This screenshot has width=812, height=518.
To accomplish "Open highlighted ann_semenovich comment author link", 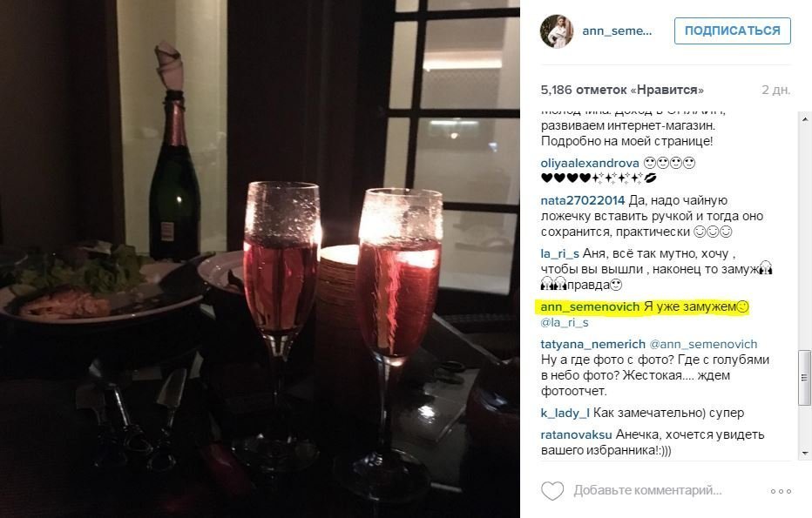I will tap(590, 306).
